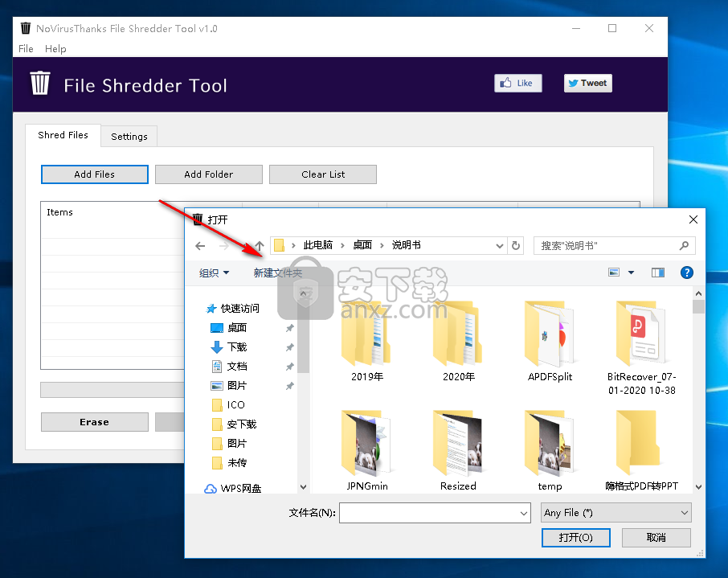Screen dimensions: 728x578
Task: Select the Resized folder
Action: 458,451
